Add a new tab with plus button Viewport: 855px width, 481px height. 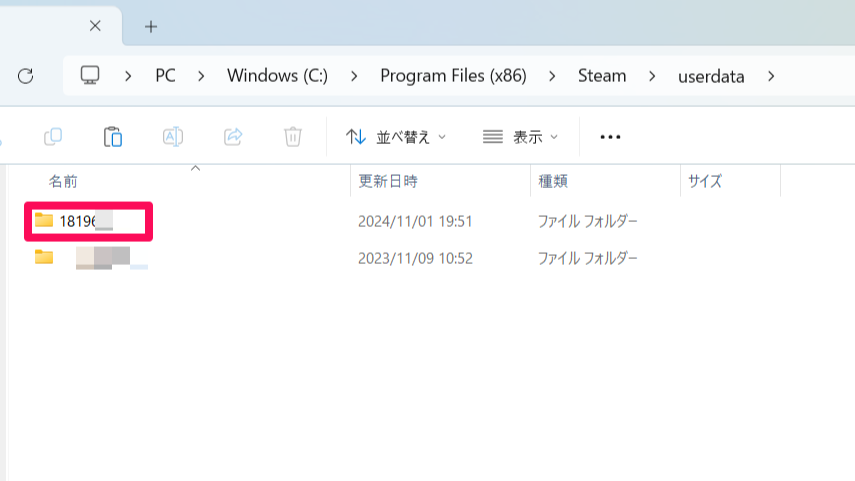point(151,26)
